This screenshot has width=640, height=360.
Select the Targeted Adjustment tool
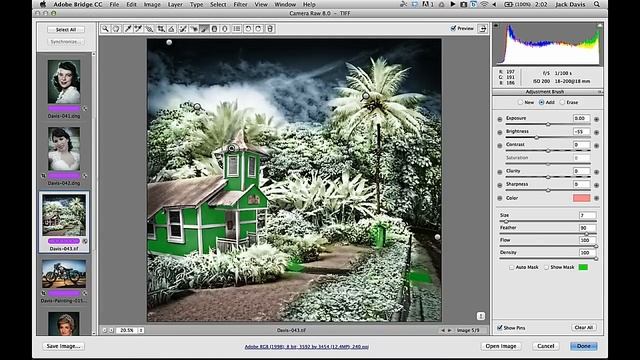coord(149,29)
